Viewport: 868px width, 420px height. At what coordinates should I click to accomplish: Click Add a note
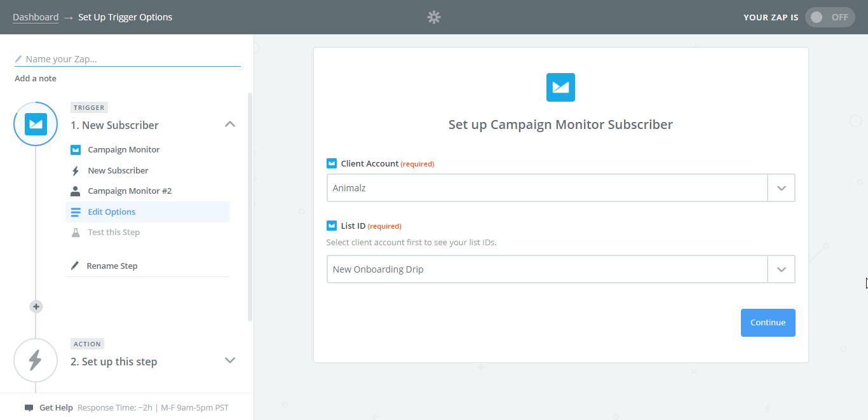(x=36, y=78)
